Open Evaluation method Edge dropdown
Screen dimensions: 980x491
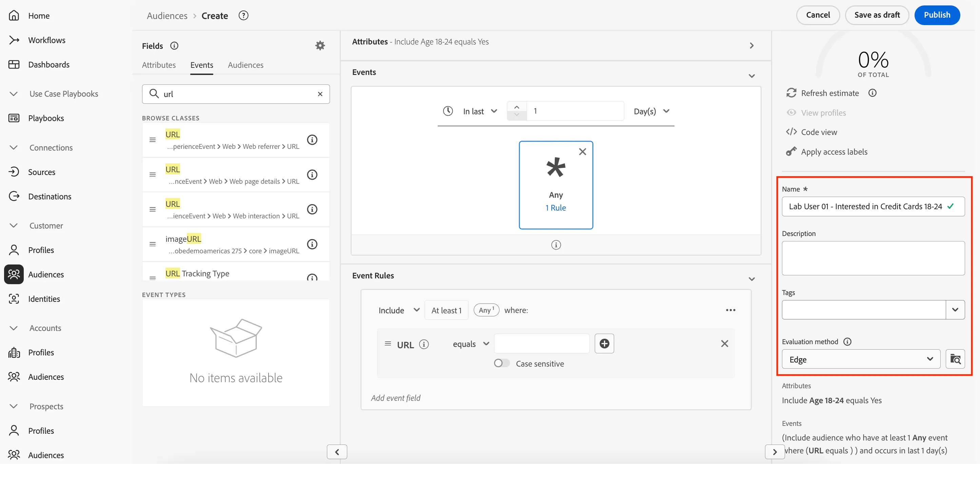(x=861, y=359)
